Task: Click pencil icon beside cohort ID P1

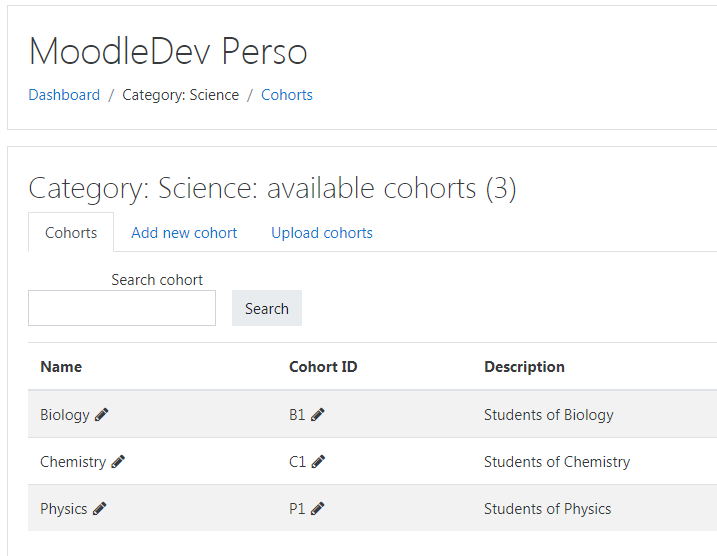Action: [317, 509]
